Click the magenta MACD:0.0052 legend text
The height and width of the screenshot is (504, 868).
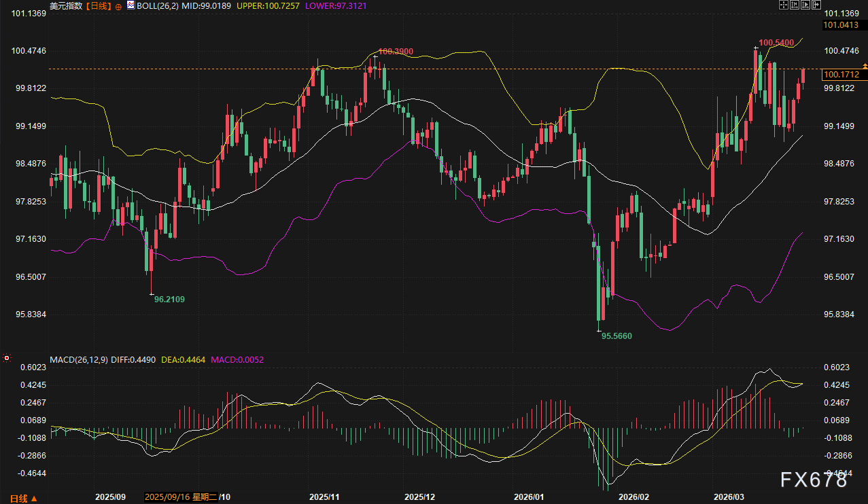pos(237,359)
